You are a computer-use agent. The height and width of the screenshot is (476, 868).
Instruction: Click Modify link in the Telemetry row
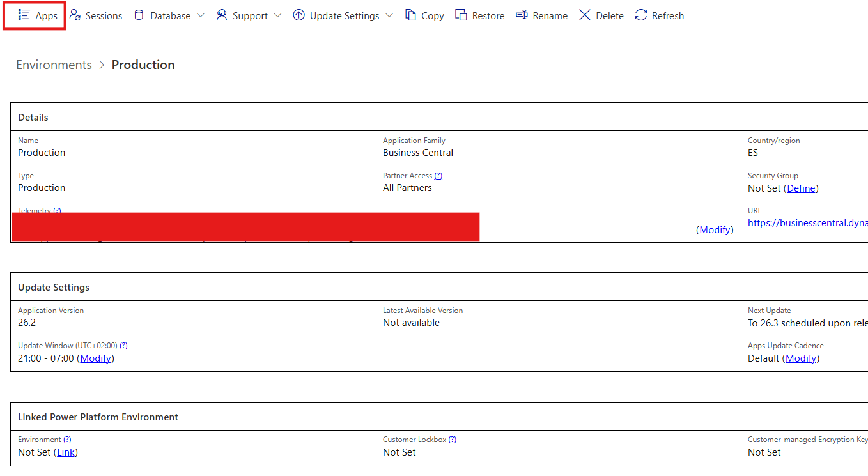(715, 230)
